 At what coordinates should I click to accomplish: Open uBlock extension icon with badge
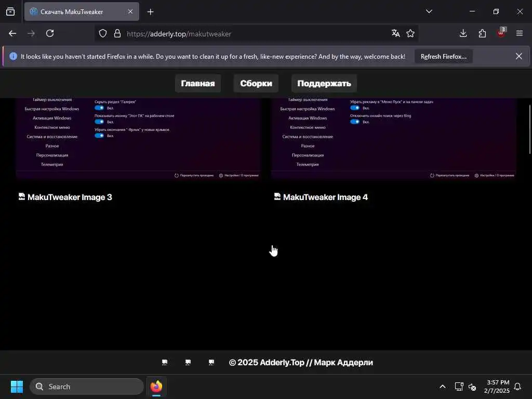click(501, 33)
